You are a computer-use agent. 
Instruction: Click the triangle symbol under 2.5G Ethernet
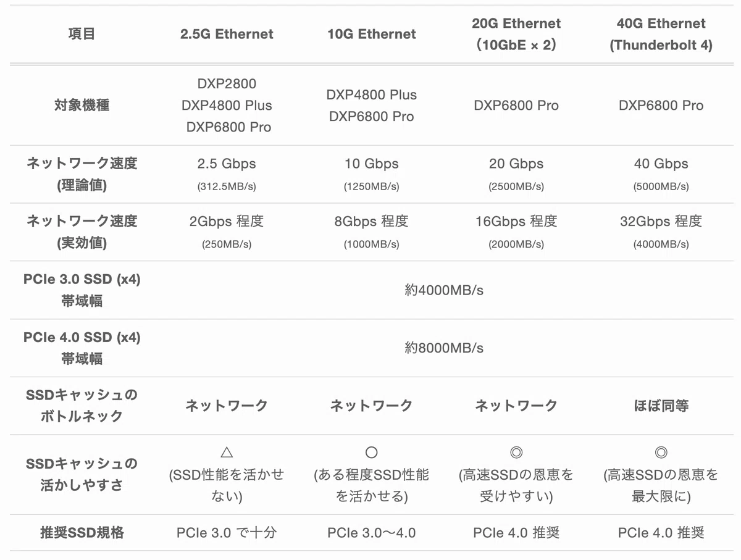(x=227, y=453)
